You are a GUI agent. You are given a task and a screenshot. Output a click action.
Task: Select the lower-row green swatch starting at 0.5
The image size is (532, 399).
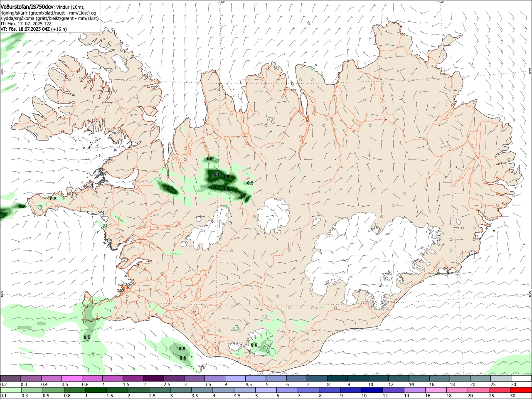[53, 390]
